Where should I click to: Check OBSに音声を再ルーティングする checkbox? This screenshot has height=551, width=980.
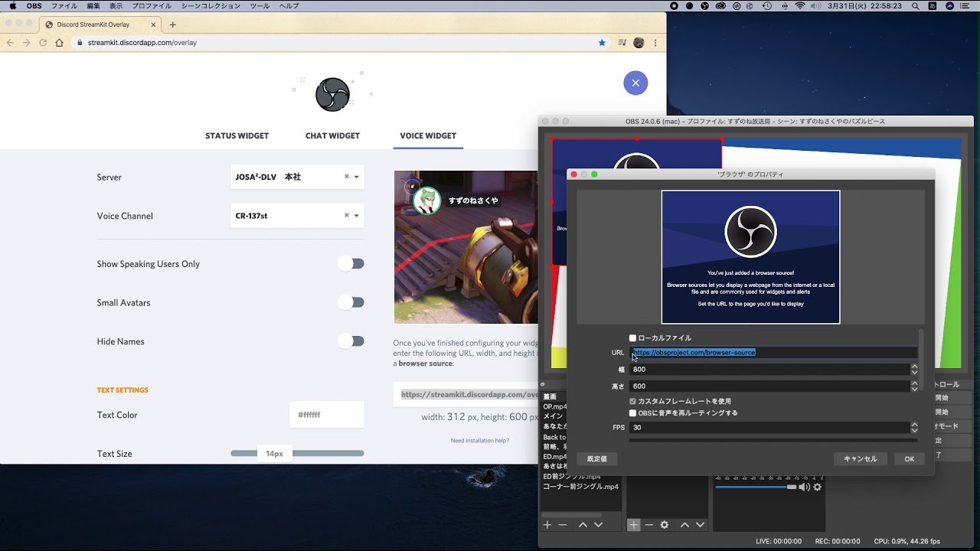(x=633, y=413)
